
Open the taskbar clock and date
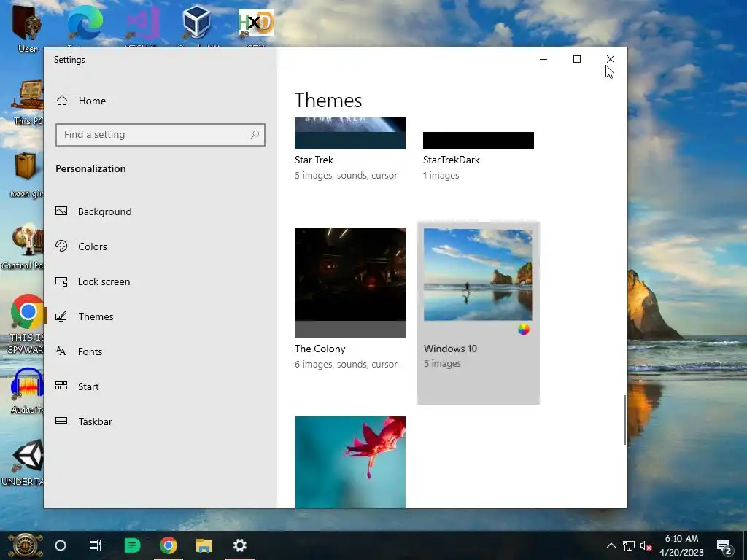pos(682,545)
